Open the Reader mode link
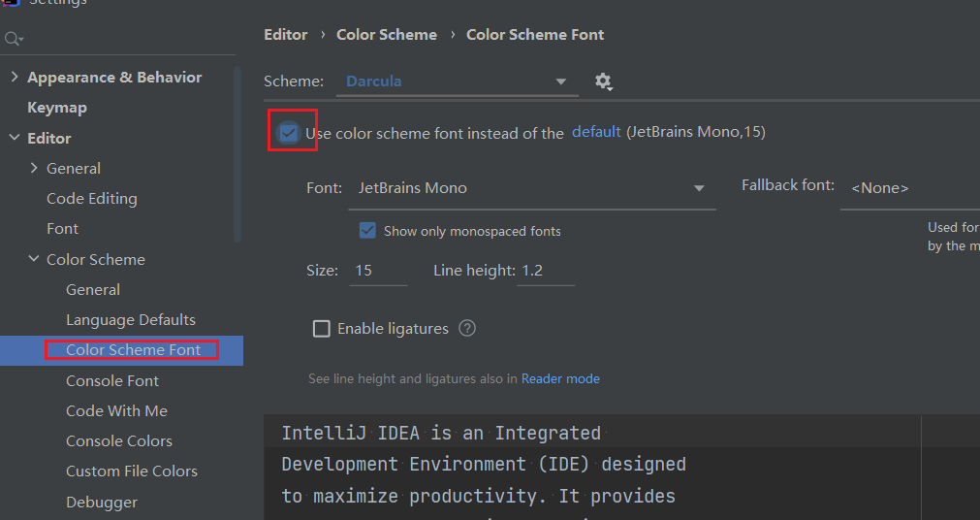 coord(560,378)
